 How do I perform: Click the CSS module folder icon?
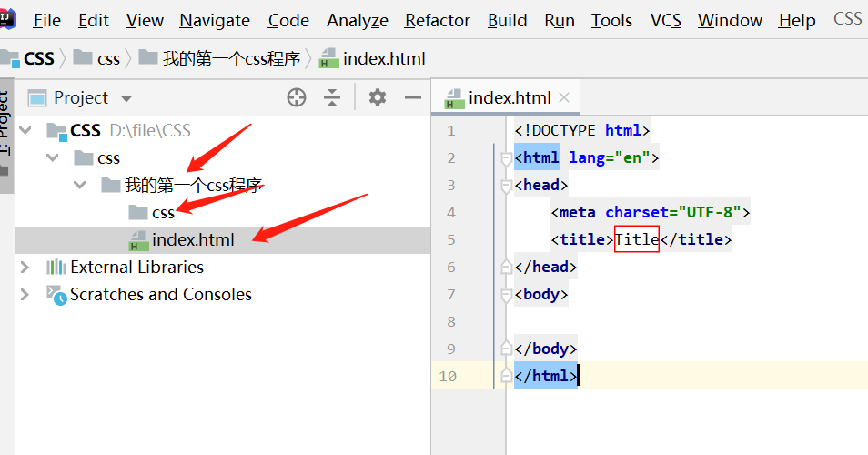pyautogui.click(x=57, y=132)
